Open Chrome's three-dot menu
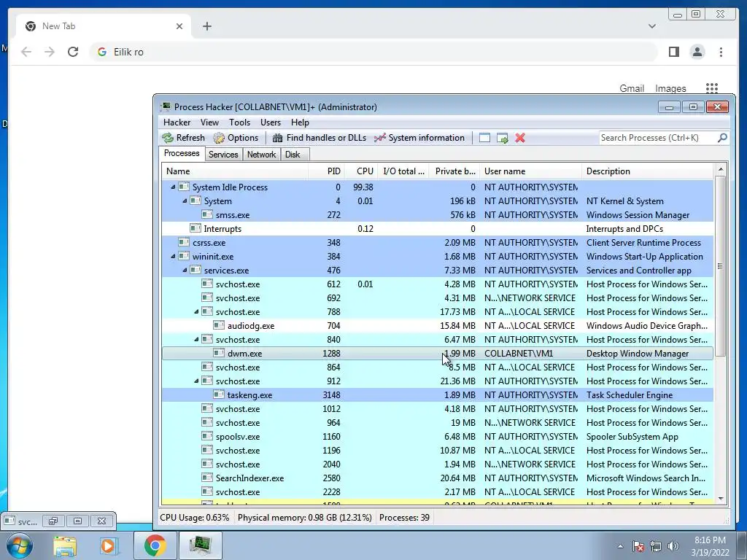 pos(721,52)
